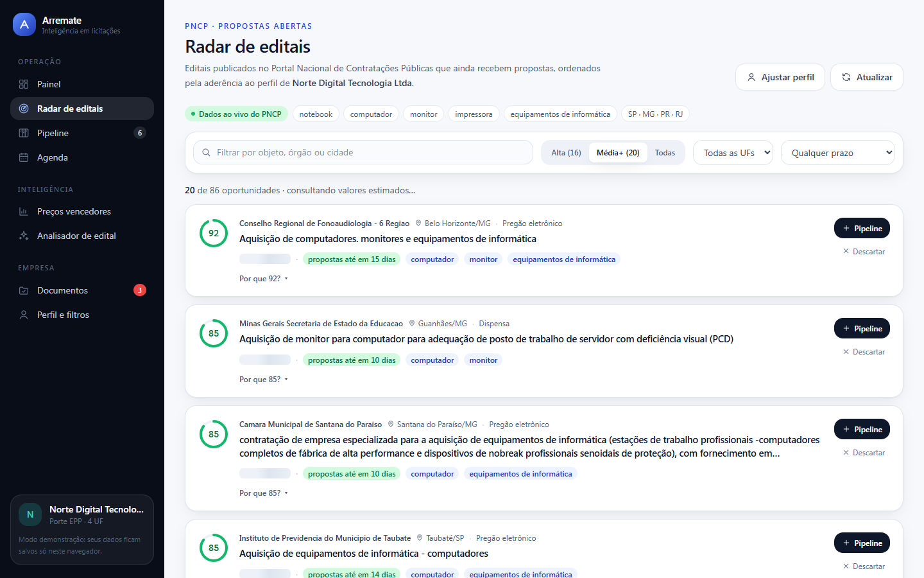Select the Média+ (20) relevance filter
924x578 pixels.
(618, 153)
